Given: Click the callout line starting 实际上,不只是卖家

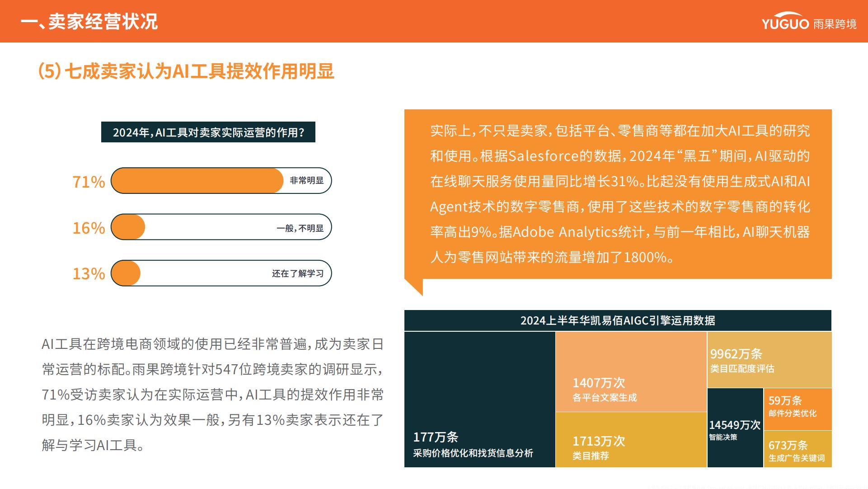Looking at the screenshot, I should tap(620, 131).
